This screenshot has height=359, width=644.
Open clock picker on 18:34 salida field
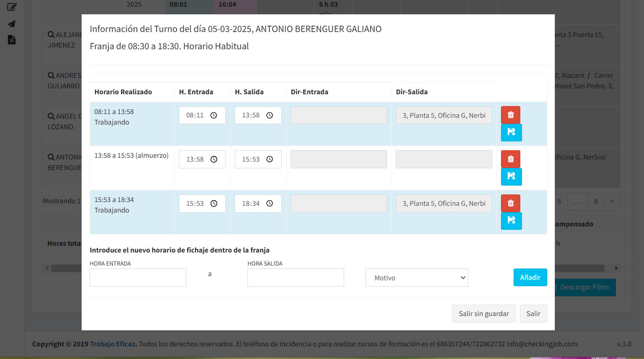tap(270, 204)
